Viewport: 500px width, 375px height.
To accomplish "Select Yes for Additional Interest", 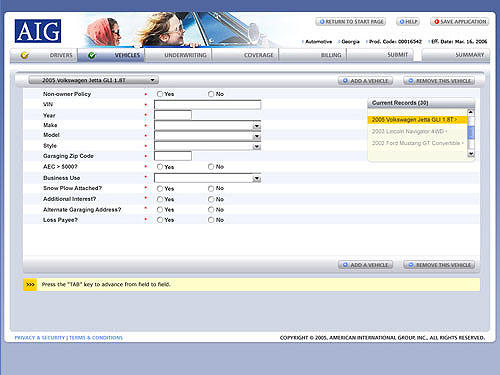I will [160, 199].
